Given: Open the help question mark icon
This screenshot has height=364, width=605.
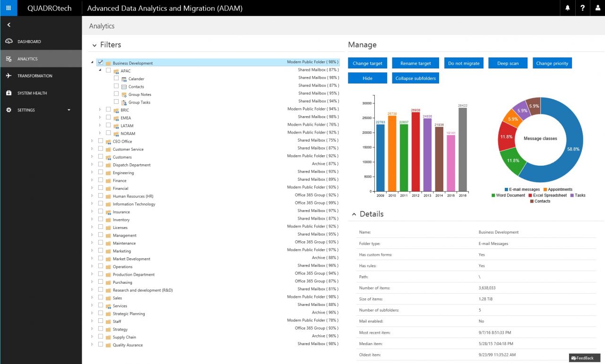Looking at the screenshot, I should coord(583,8).
